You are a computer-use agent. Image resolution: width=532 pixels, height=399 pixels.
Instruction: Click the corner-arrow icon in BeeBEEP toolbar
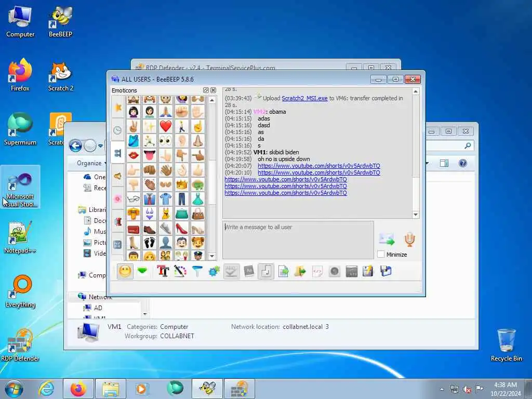pyautogui.click(x=266, y=271)
